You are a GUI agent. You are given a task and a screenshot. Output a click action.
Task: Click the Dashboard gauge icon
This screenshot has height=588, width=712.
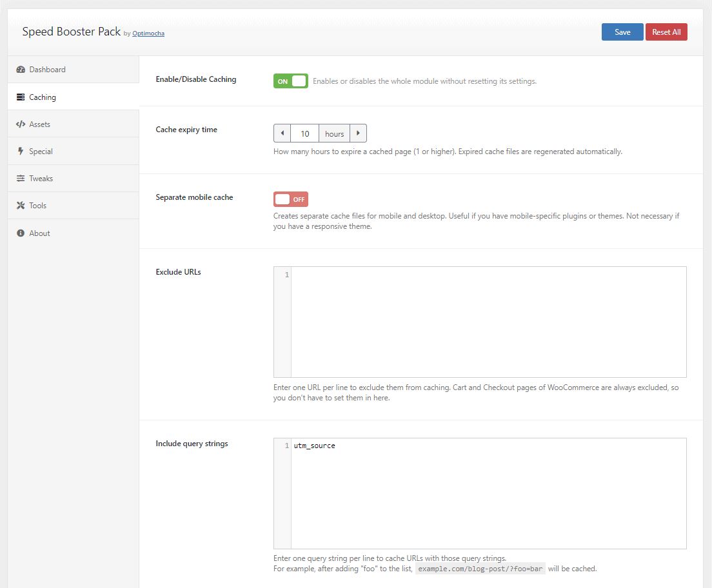pos(21,70)
